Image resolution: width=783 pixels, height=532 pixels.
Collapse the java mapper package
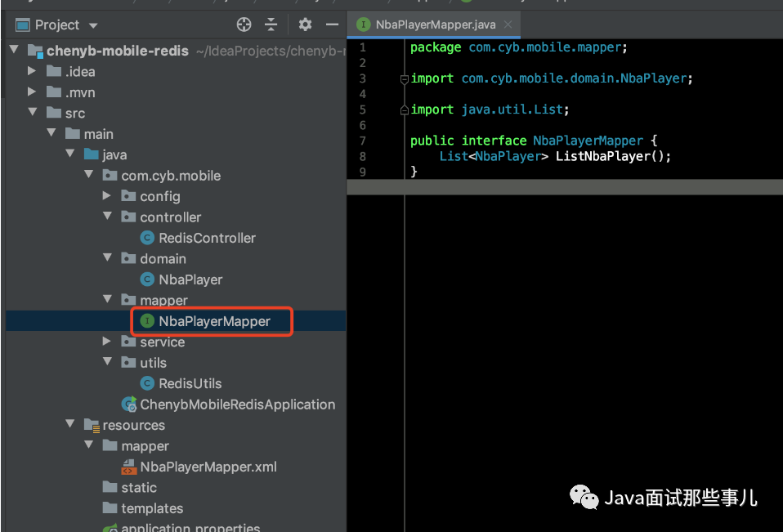point(107,299)
